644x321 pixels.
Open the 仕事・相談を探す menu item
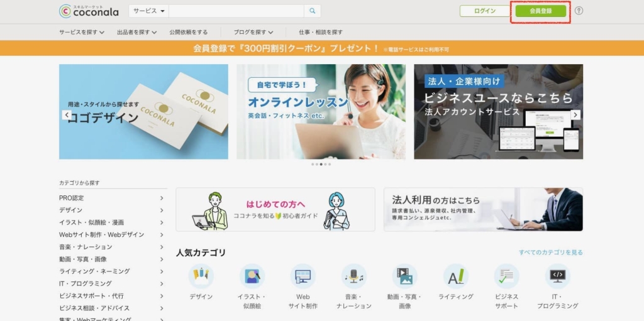pyautogui.click(x=321, y=32)
